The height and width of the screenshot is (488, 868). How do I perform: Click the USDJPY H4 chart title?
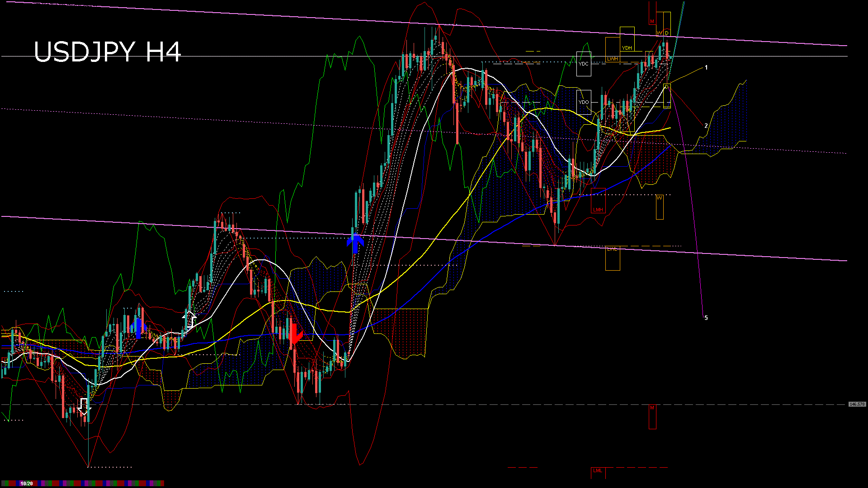108,52
